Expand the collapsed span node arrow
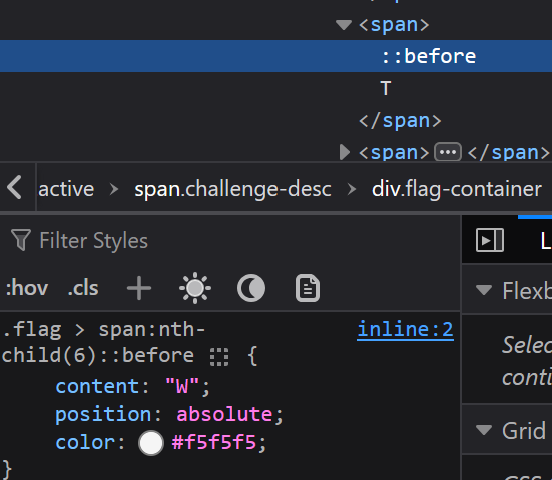Image resolution: width=552 pixels, height=480 pixels. pos(345,152)
